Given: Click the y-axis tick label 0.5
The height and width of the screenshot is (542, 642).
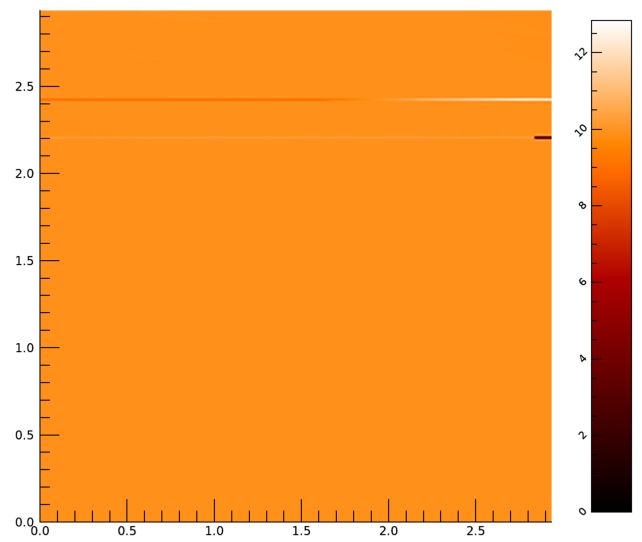Looking at the screenshot, I should click(x=25, y=435).
